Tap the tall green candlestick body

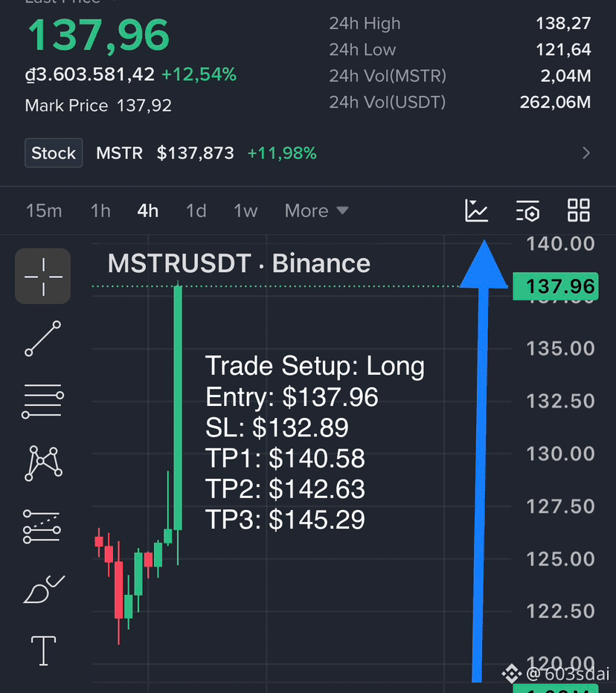(x=179, y=407)
